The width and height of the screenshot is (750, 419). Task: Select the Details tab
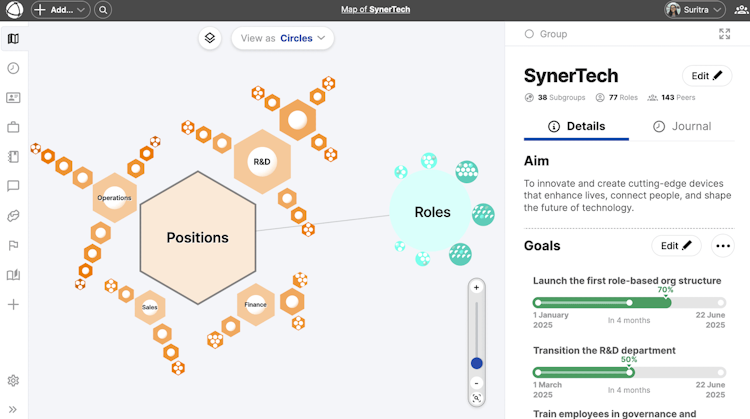pyautogui.click(x=577, y=126)
